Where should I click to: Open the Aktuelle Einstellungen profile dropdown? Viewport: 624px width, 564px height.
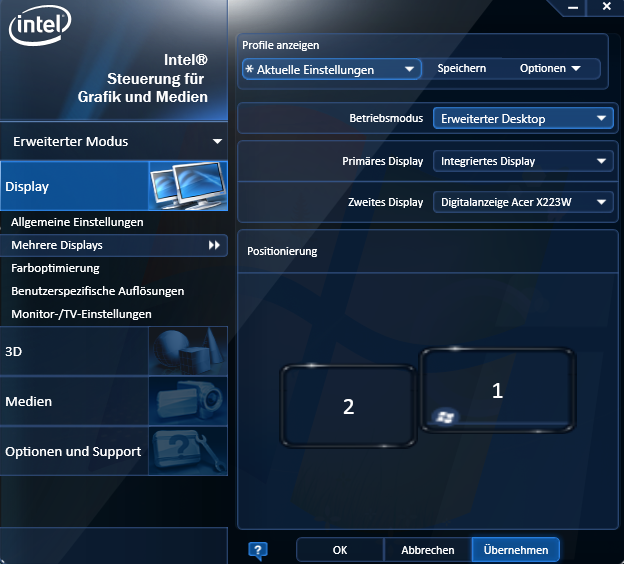(x=332, y=69)
